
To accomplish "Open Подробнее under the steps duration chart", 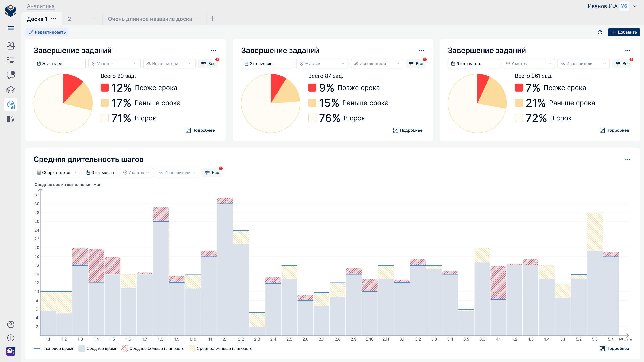I will [x=614, y=349].
